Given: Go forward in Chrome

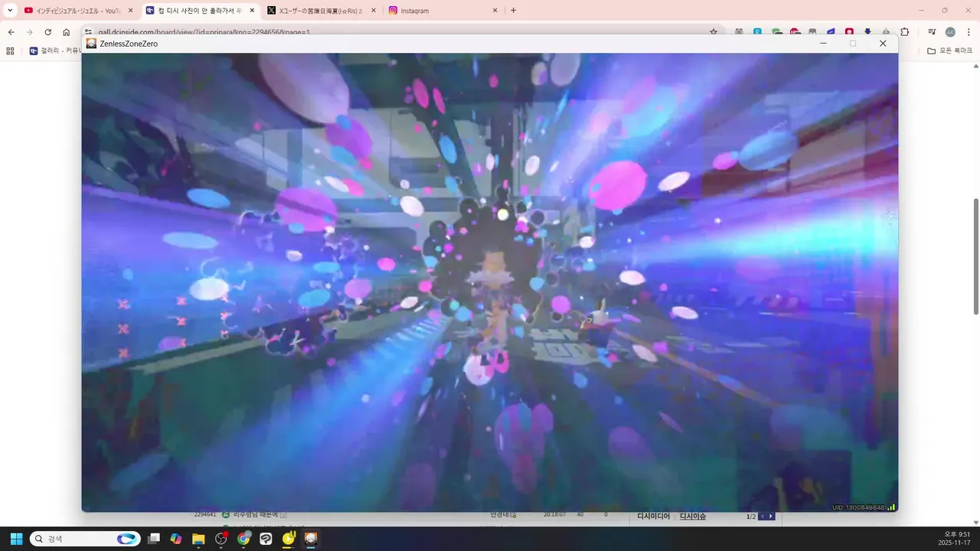Looking at the screenshot, I should 30,32.
